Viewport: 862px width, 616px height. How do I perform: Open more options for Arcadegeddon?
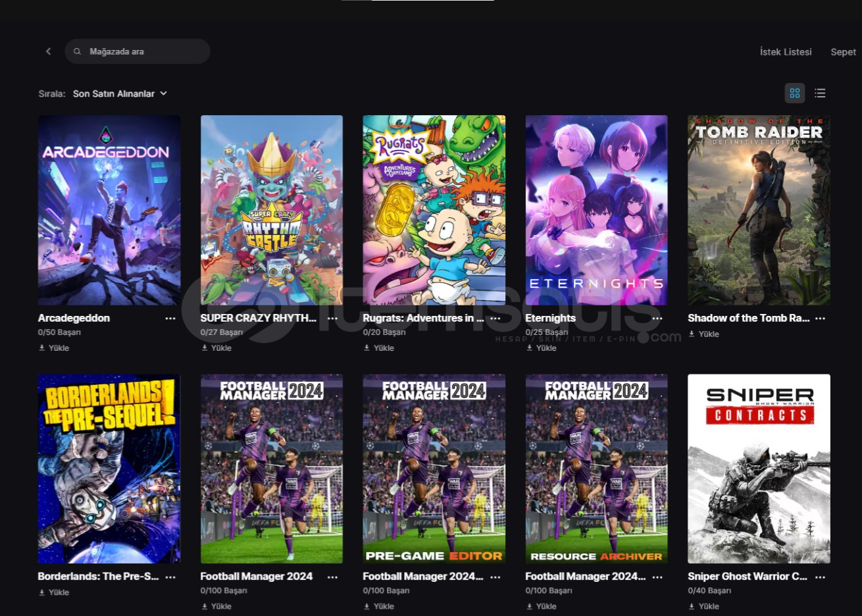170,319
